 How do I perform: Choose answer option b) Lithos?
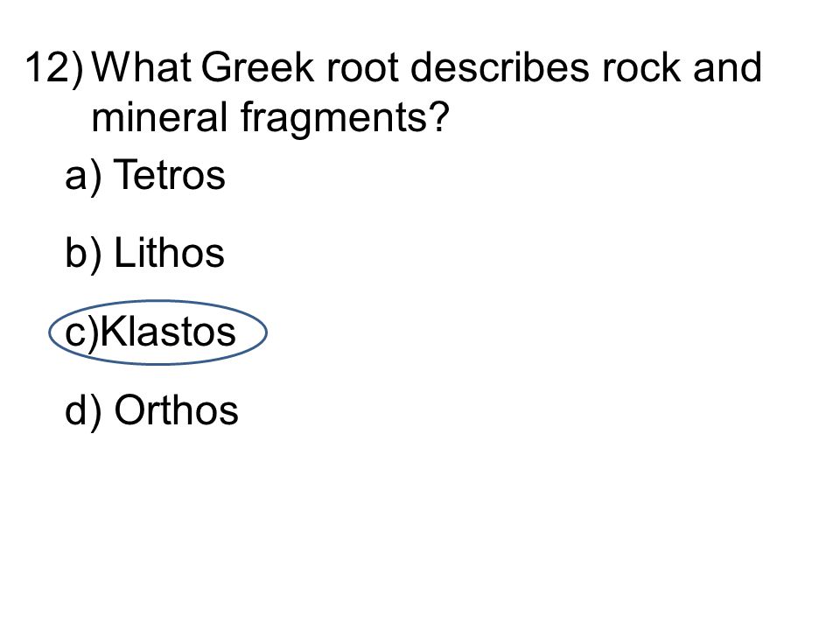(144, 253)
